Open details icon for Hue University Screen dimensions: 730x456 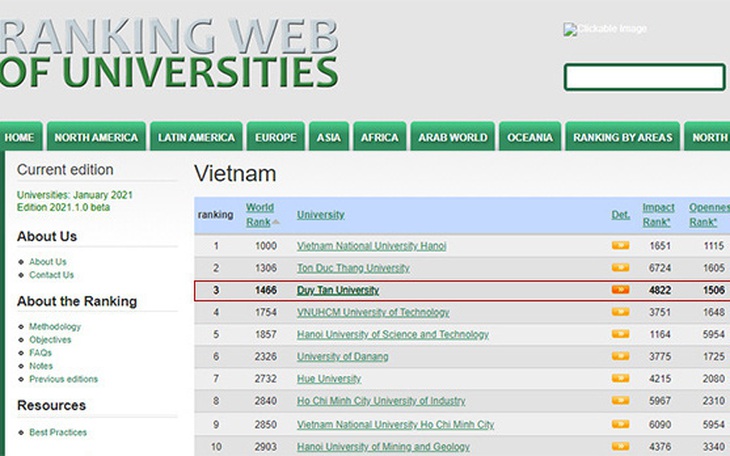(x=620, y=378)
